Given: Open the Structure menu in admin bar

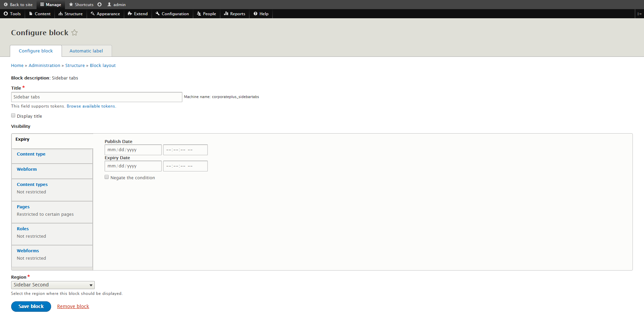Looking at the screenshot, I should click(70, 14).
